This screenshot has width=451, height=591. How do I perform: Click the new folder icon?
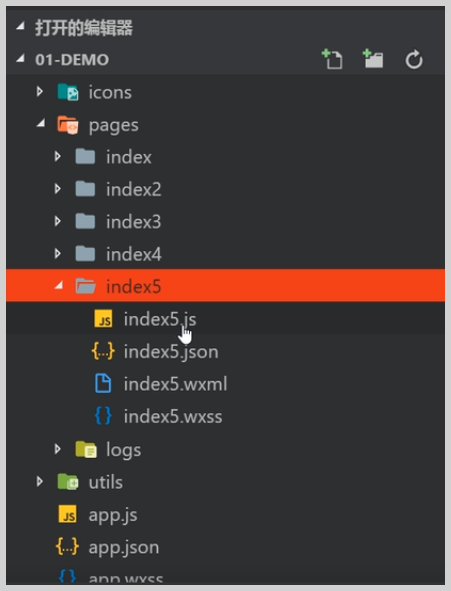[x=373, y=59]
